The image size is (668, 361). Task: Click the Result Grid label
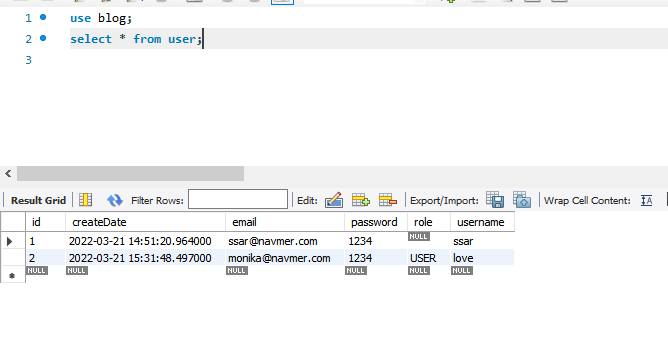(x=38, y=200)
